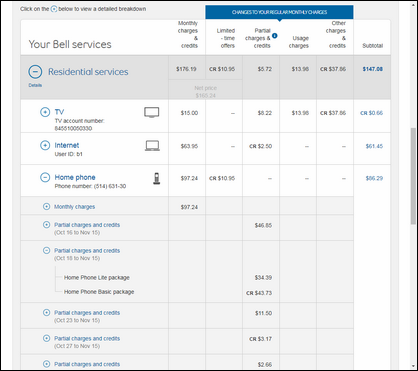Click the Your Bell services heading
Screen dimensions: 418x371
[70, 44]
